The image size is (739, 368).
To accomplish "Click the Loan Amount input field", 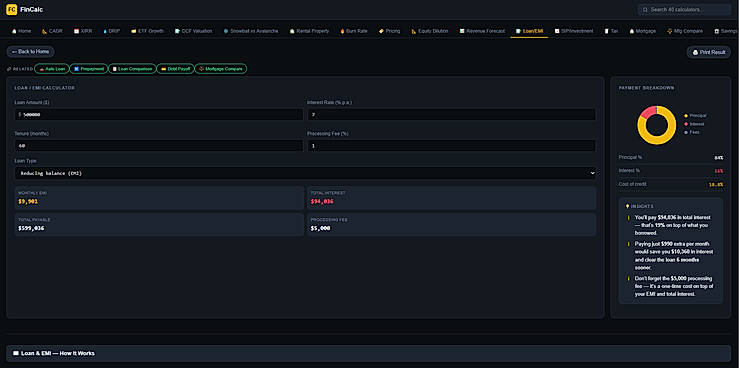I will (x=159, y=114).
